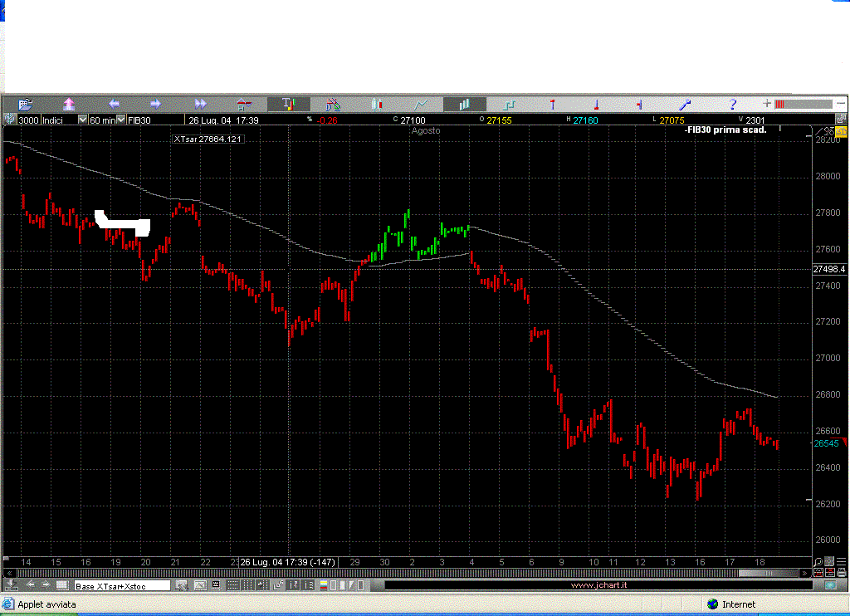The height and width of the screenshot is (616, 850).
Task: Open the 60 min timeframe dropdown
Action: 121,120
